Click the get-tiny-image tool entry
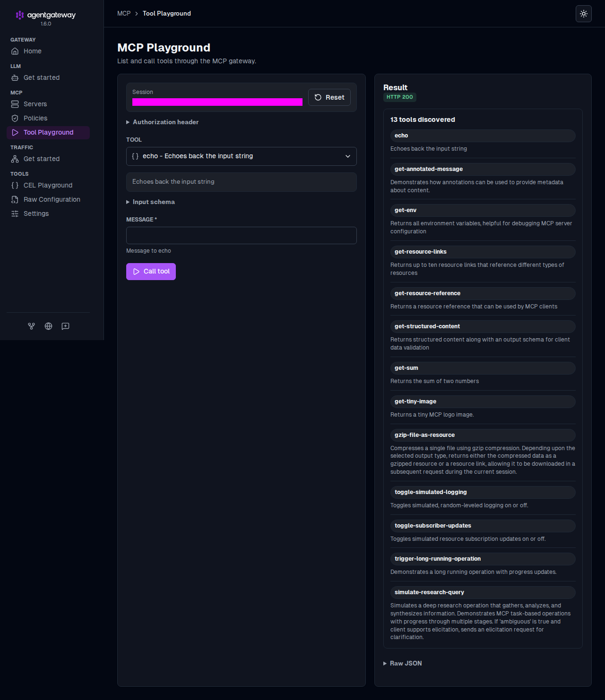The image size is (605, 700). click(483, 401)
